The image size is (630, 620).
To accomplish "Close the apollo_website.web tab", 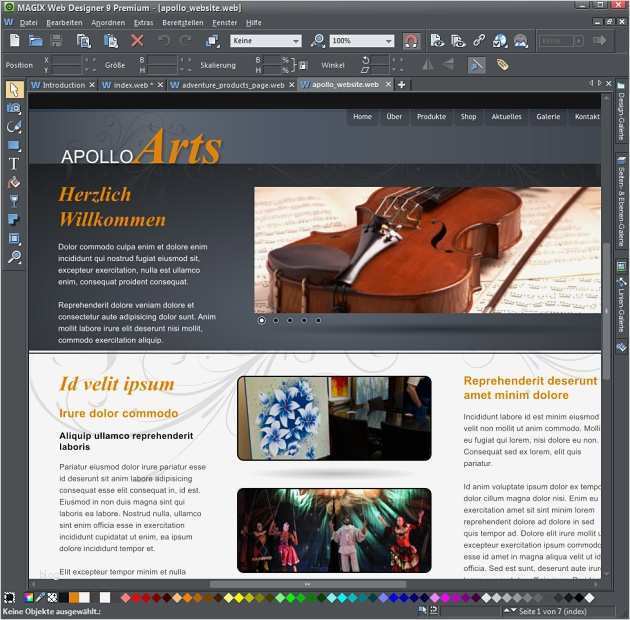I will (x=388, y=84).
